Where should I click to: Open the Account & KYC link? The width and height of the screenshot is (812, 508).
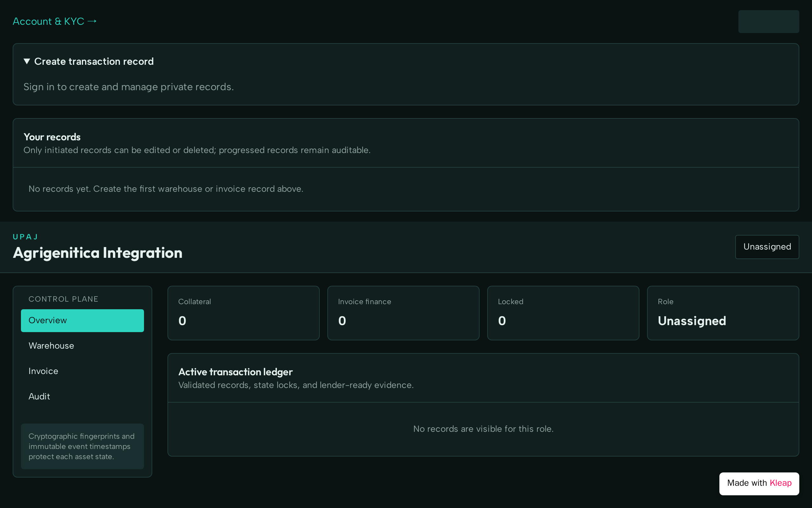coord(55,21)
